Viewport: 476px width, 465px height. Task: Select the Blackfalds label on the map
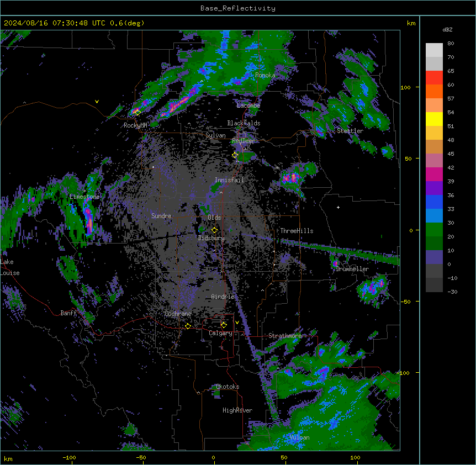tap(244, 123)
